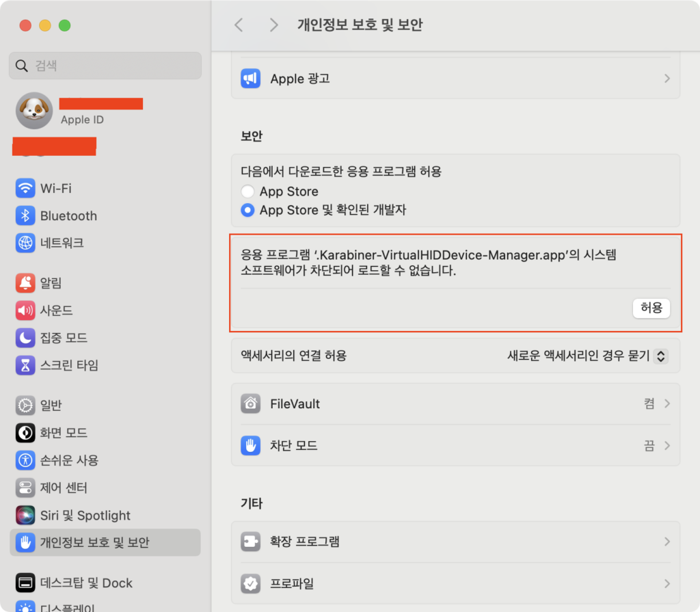Go back with the left chevron
This screenshot has width=700, height=612.
pos(239,25)
